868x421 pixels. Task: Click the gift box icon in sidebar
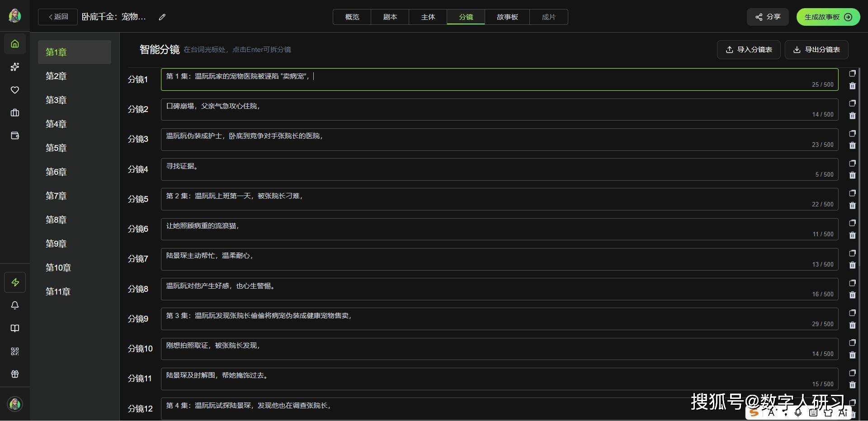[x=15, y=374]
